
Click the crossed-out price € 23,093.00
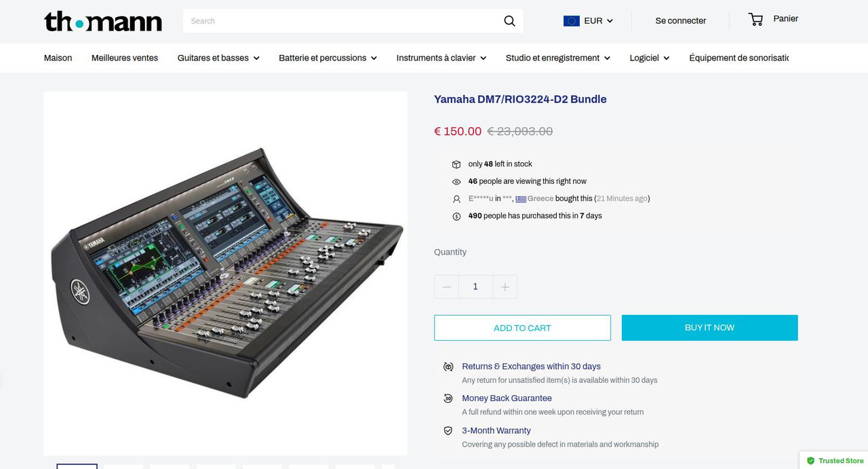point(520,132)
